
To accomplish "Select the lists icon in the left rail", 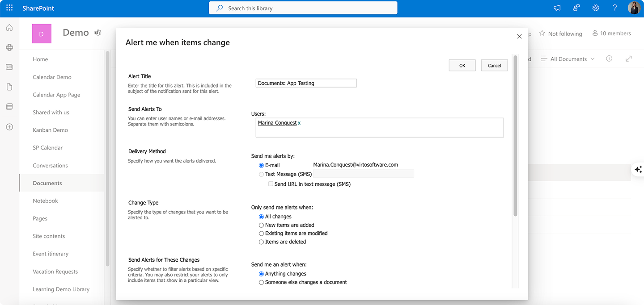I will pos(9,106).
